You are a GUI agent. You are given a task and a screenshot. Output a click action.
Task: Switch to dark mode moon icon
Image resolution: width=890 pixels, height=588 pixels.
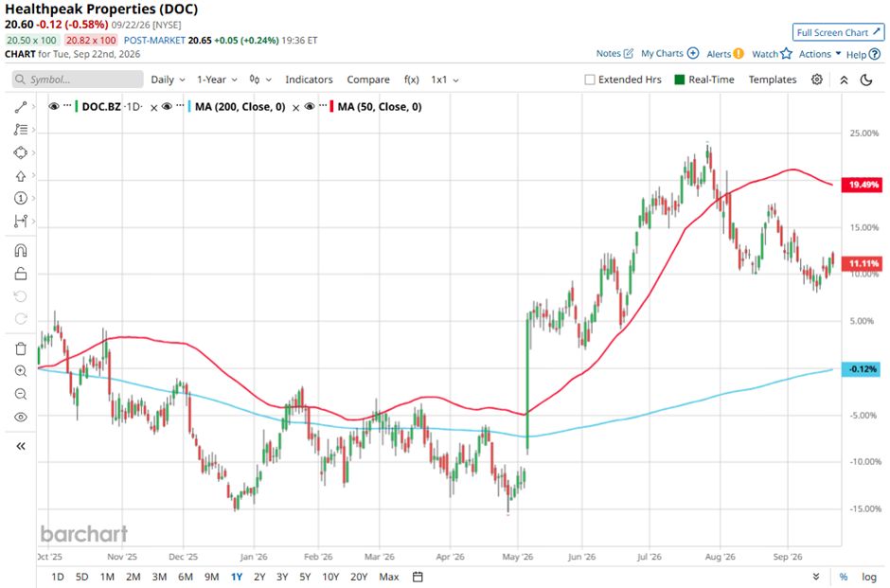coord(866,80)
